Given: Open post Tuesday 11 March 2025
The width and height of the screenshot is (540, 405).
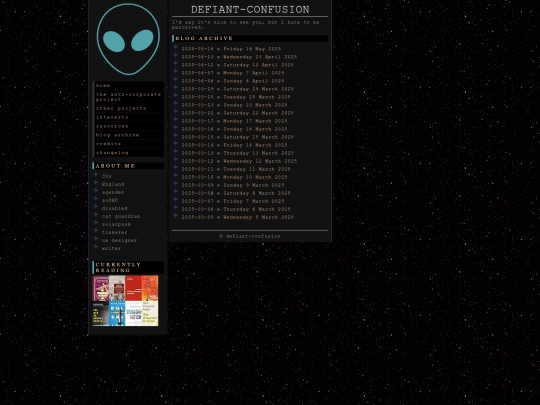Looking at the screenshot, I should click(x=236, y=169).
